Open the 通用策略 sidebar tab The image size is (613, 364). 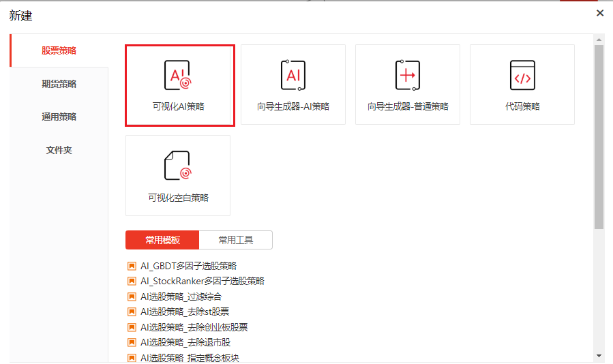click(59, 117)
